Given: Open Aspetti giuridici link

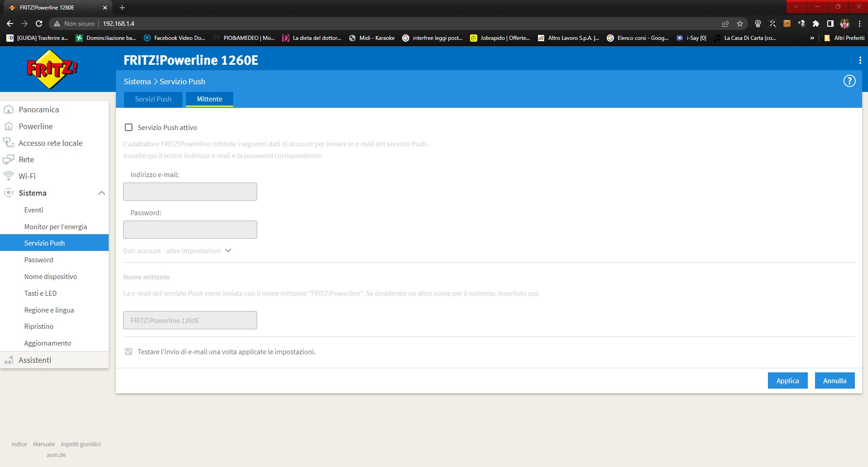Looking at the screenshot, I should (81, 444).
